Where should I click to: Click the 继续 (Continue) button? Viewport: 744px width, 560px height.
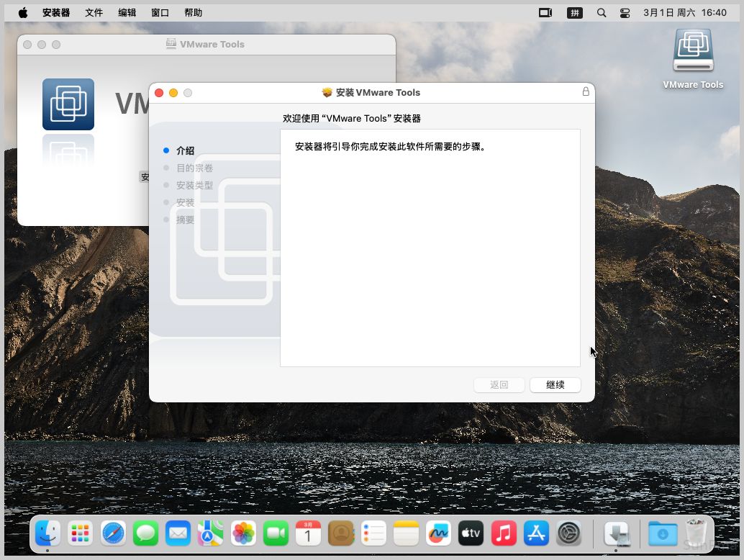(x=555, y=385)
